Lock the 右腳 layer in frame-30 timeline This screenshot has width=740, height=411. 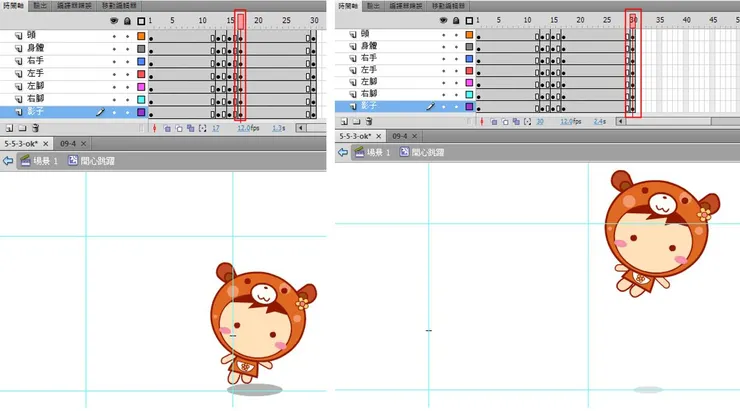tap(456, 94)
